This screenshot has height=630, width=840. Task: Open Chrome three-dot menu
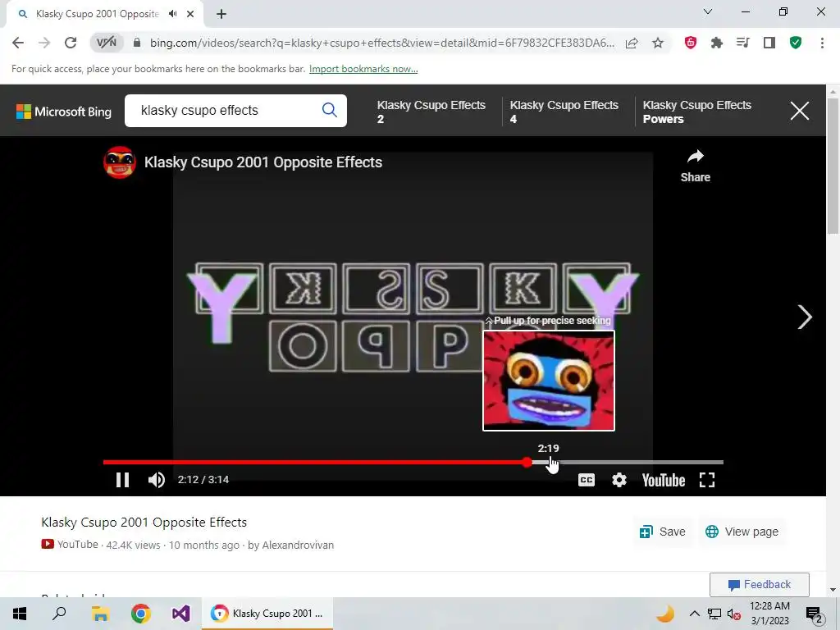(822, 43)
